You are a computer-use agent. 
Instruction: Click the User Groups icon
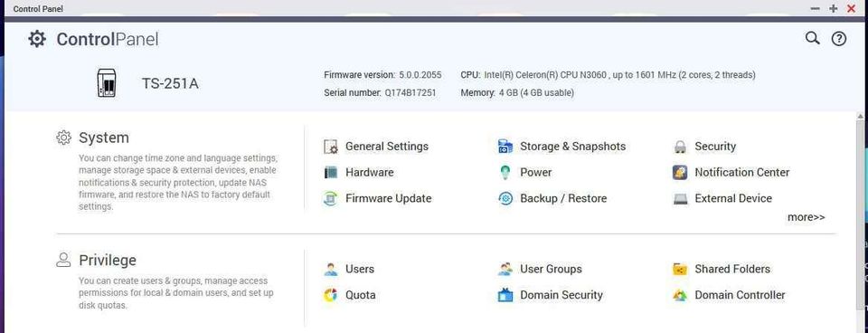pyautogui.click(x=505, y=270)
